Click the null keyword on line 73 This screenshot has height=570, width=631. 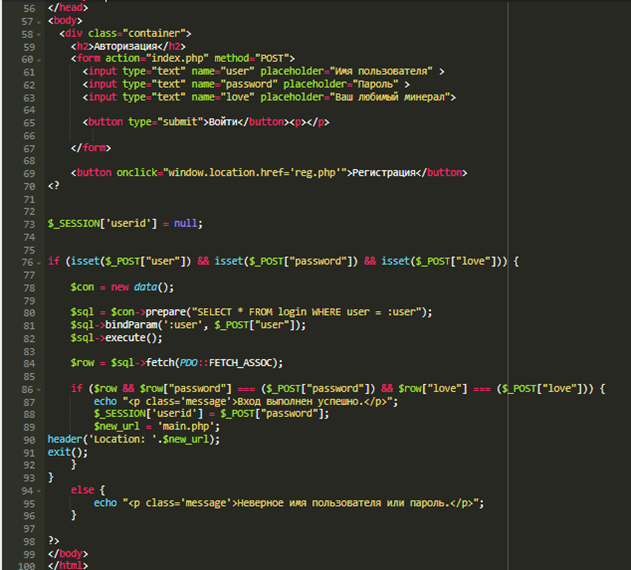pyautogui.click(x=186, y=223)
